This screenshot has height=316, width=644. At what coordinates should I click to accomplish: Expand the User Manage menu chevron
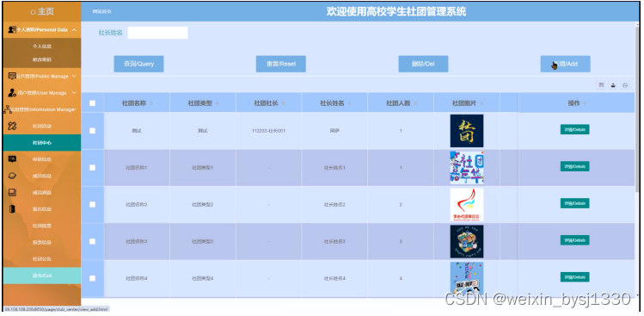click(74, 93)
